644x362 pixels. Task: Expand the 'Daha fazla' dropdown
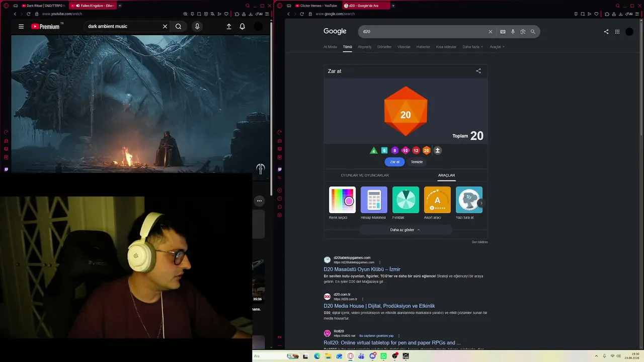point(473,47)
